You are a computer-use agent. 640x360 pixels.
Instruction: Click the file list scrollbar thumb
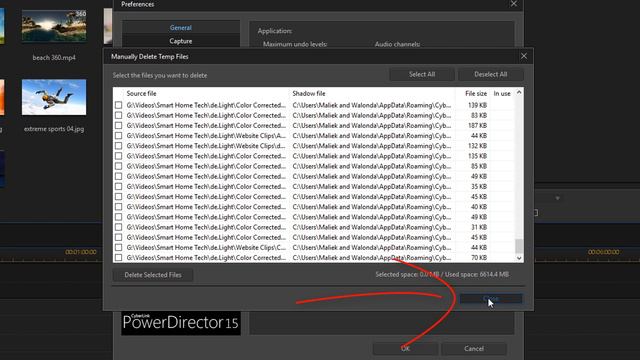click(519, 246)
